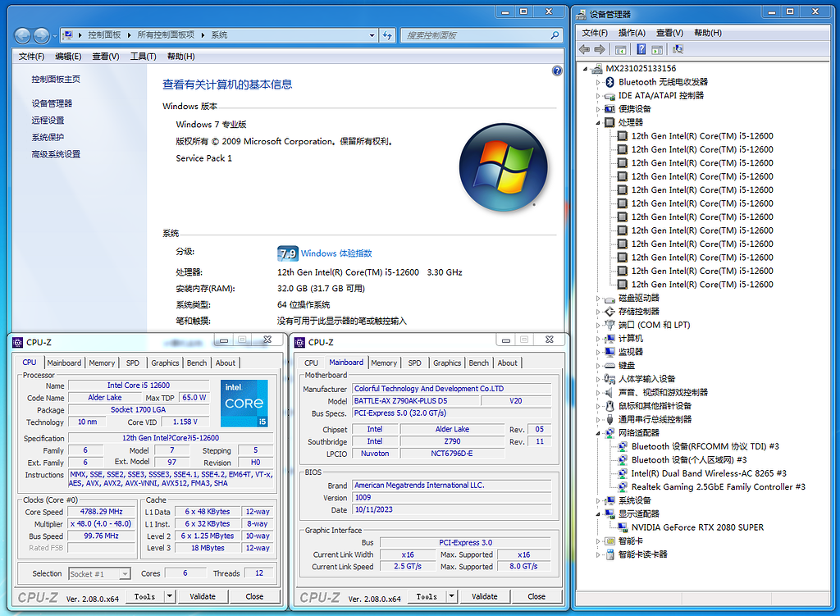840x616 pixels.
Task: Click the refresh button beside the address bar
Action: [x=387, y=35]
